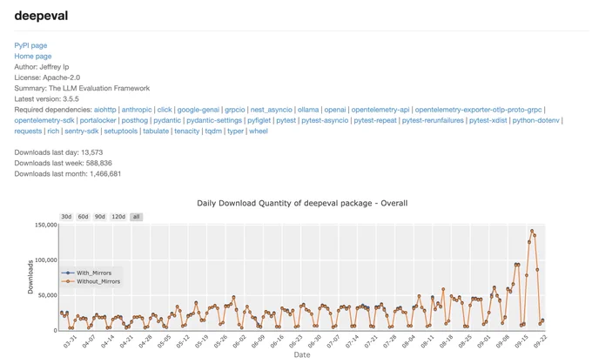Open the openai dependency link
The width and height of the screenshot is (592, 364).
point(335,110)
